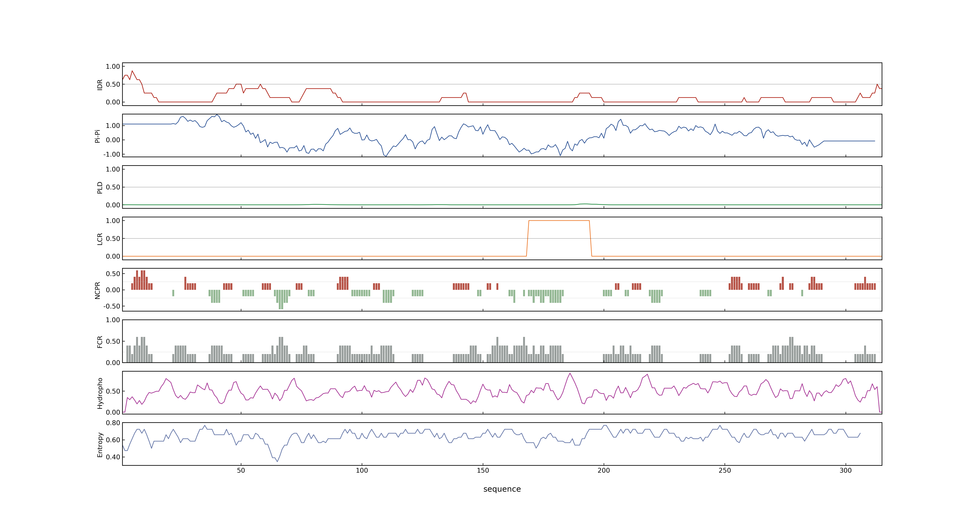Click the LCR y-axis label
Image resolution: width=980 pixels, height=523 pixels.
pos(100,239)
